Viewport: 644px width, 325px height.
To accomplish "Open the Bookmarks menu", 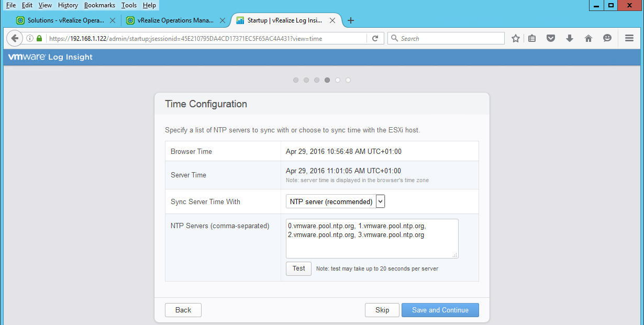I will click(x=99, y=5).
